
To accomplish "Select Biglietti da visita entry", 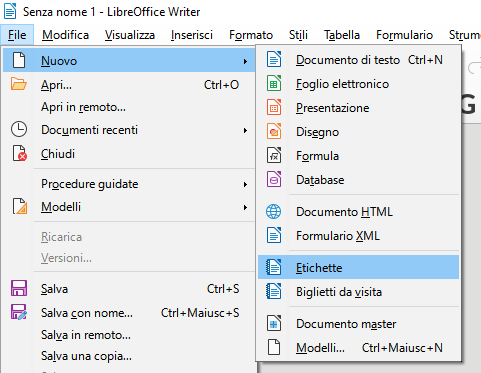I will pyautogui.click(x=358, y=292).
